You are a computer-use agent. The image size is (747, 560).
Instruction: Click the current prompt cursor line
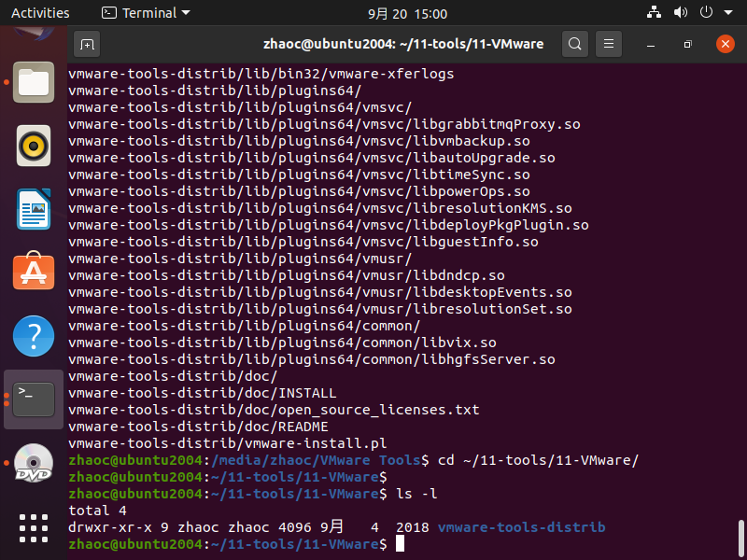236,544
